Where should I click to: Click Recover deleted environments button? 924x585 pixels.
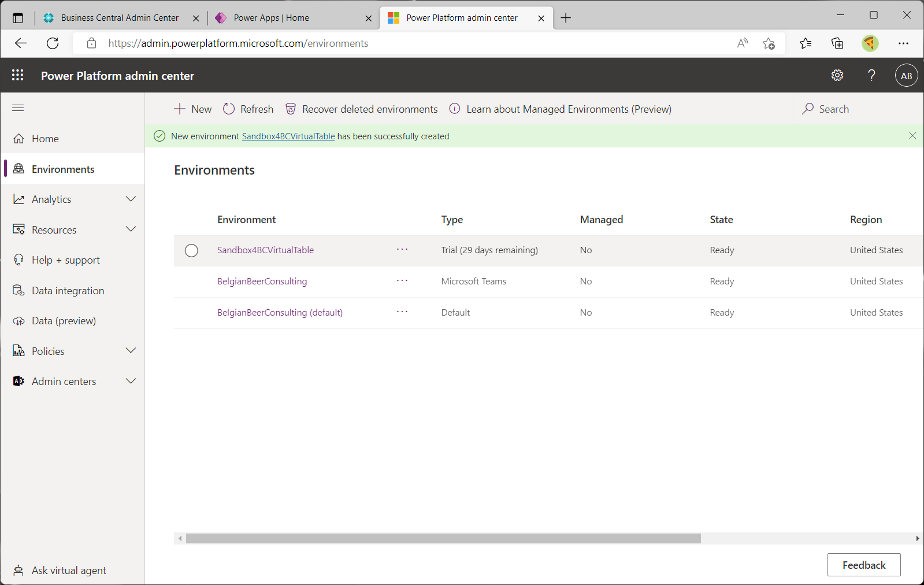(362, 109)
